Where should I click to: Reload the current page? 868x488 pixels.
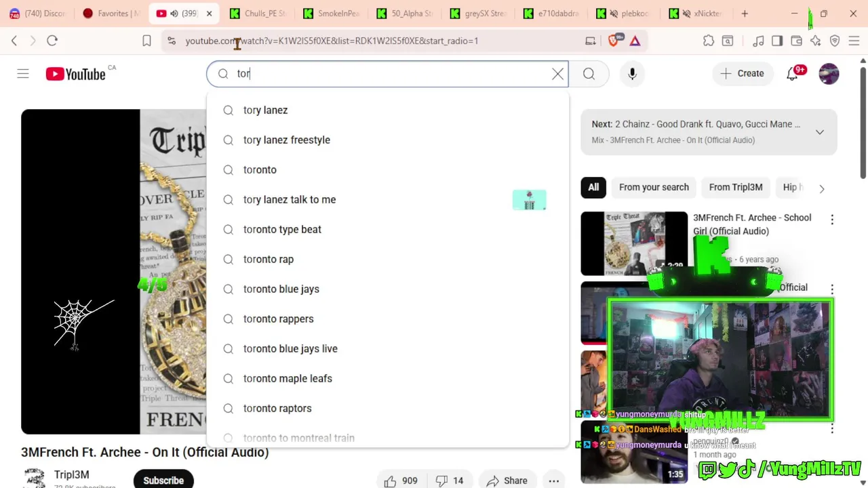coord(52,41)
